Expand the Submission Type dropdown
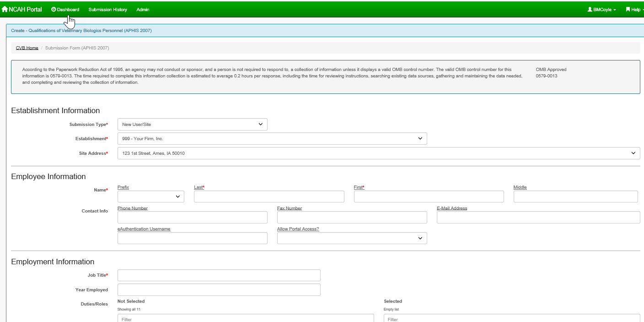644x322 pixels. coord(192,125)
